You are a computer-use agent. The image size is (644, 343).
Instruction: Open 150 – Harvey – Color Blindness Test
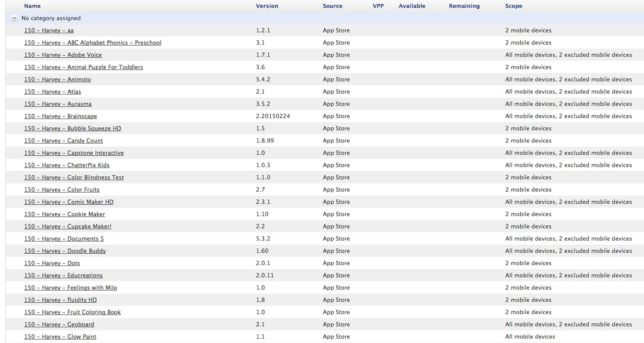coord(74,178)
